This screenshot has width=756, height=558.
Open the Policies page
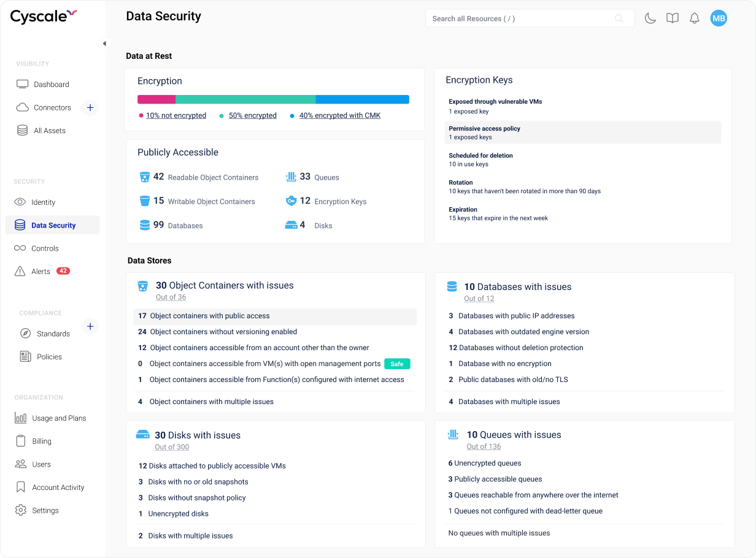(48, 356)
